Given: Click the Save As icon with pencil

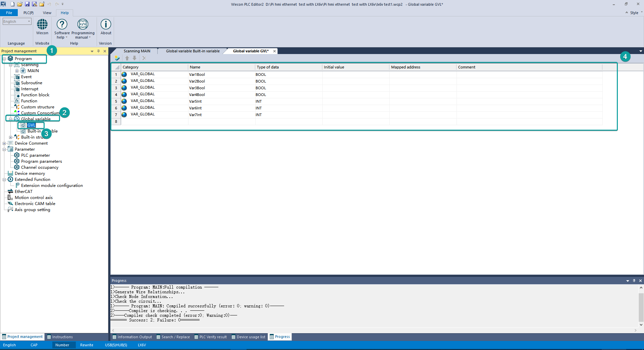Looking at the screenshot, I should pyautogui.click(x=35, y=4).
